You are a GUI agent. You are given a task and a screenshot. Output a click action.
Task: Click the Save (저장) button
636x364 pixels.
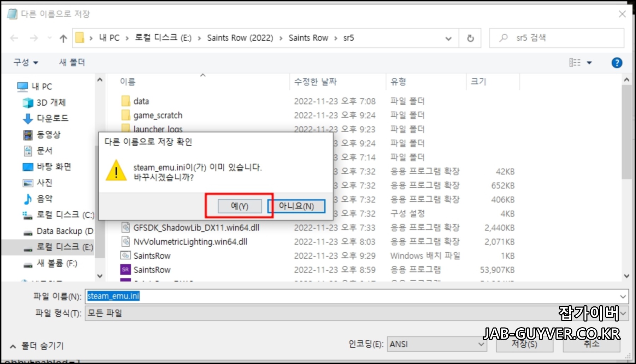(x=524, y=344)
